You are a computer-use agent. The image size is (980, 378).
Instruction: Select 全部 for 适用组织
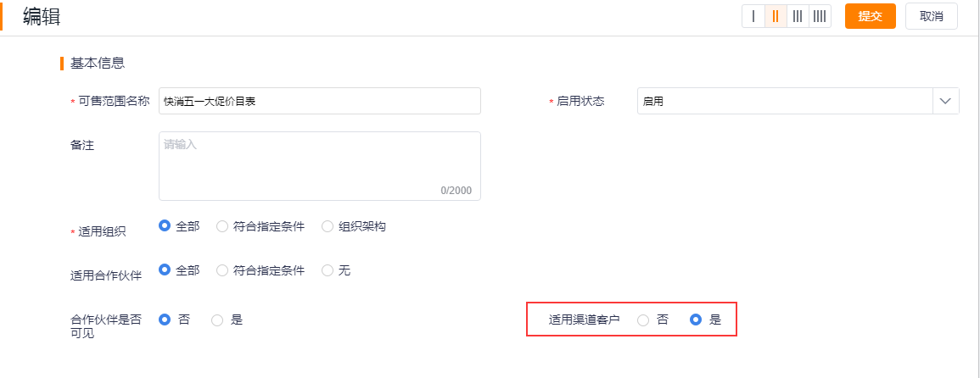coord(179,226)
